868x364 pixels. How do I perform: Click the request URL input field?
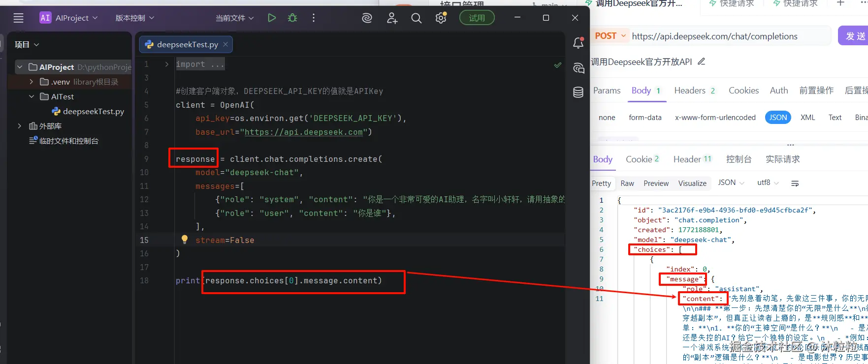click(x=731, y=36)
